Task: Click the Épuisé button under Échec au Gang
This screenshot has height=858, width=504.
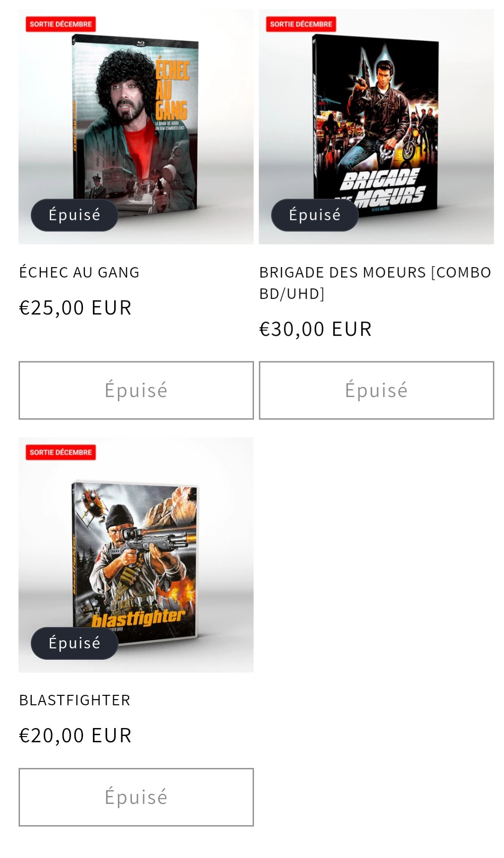Action: (x=136, y=390)
